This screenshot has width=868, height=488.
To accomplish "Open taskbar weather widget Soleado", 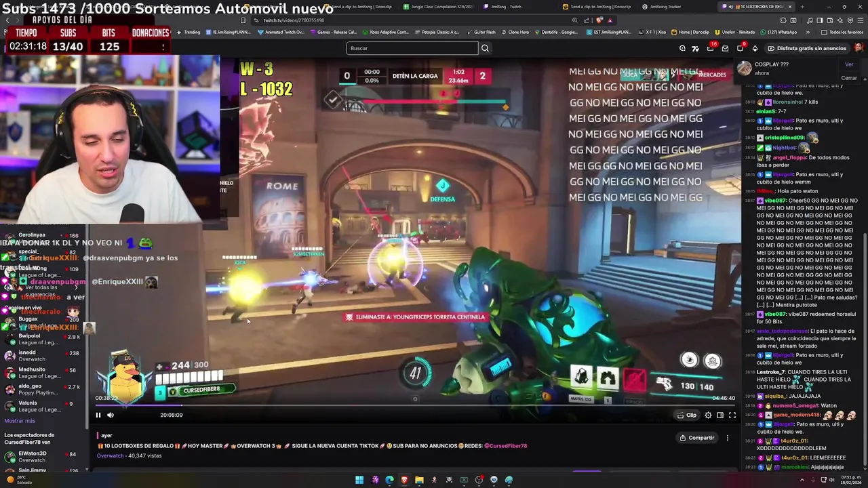I will click(19, 480).
